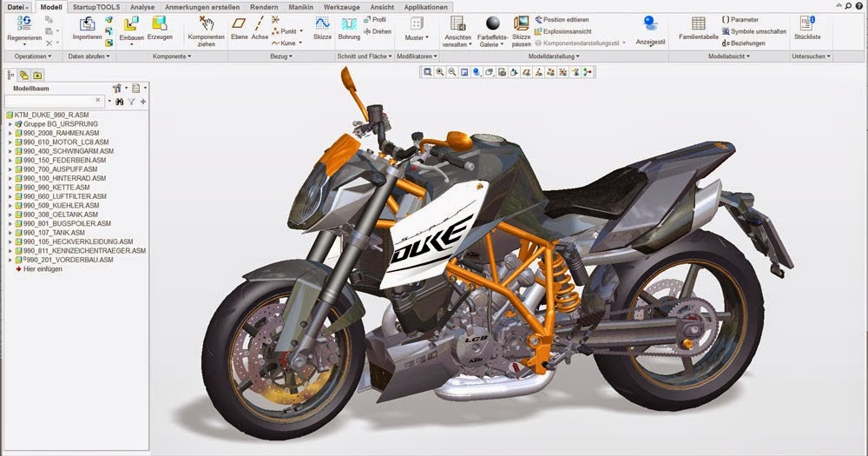Click the Drehen revolve tool
The image size is (868, 456).
(x=378, y=31)
